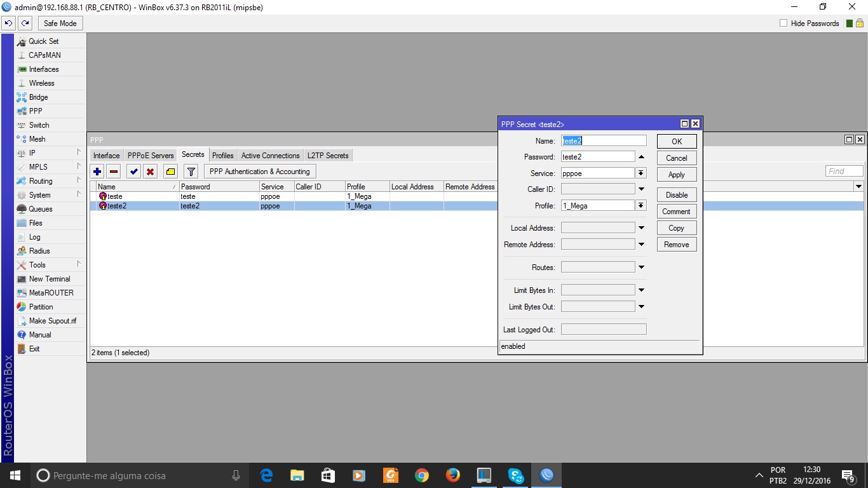The width and height of the screenshot is (868, 488).
Task: Open PPP Authentication & Accounting
Action: pos(260,172)
